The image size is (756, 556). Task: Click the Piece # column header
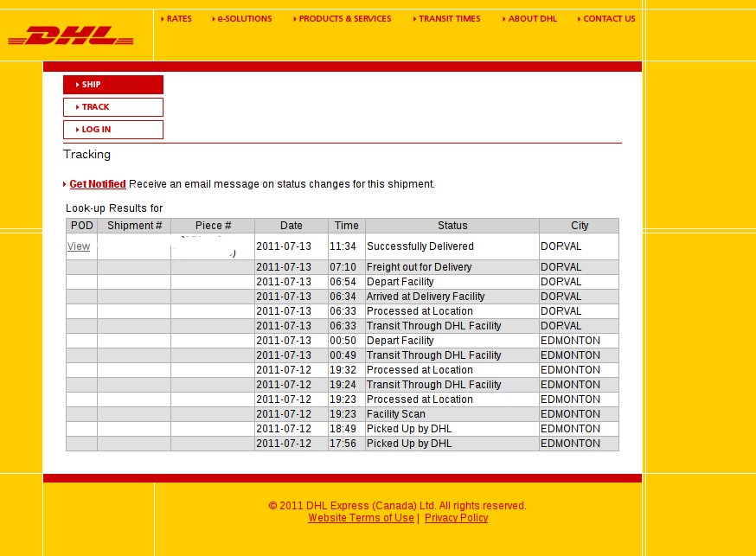tap(213, 226)
